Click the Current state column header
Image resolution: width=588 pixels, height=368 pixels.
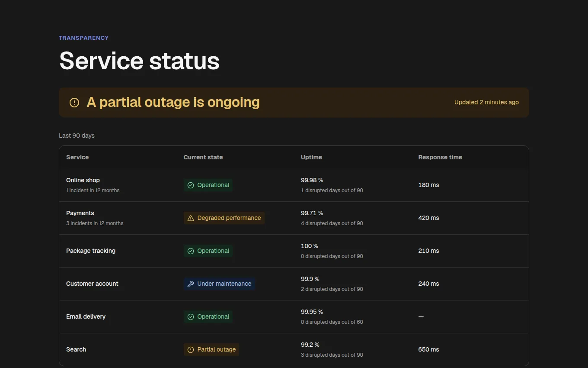[x=203, y=157]
